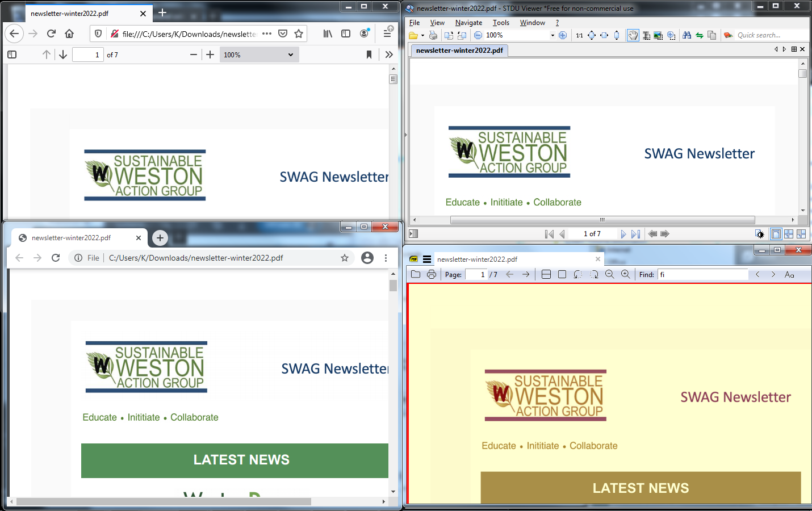Select the image selection tool in STDU Viewer
The image size is (812, 511).
coord(658,35)
